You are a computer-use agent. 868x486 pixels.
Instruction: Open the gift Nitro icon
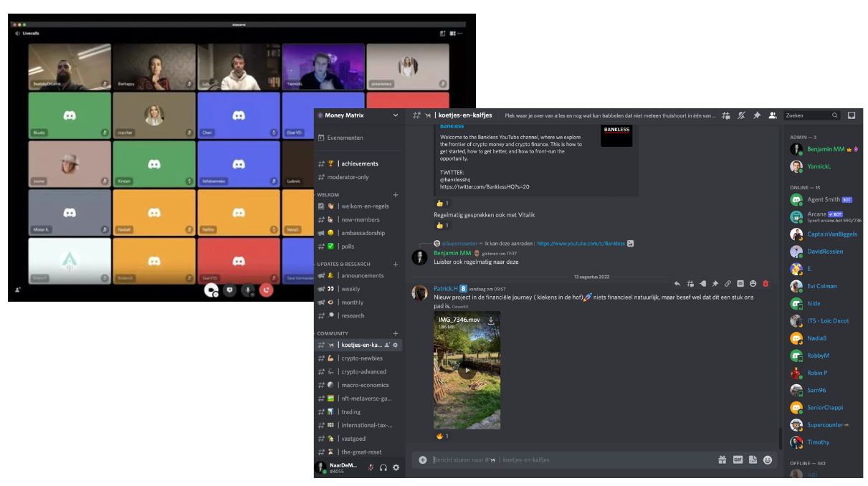click(722, 460)
